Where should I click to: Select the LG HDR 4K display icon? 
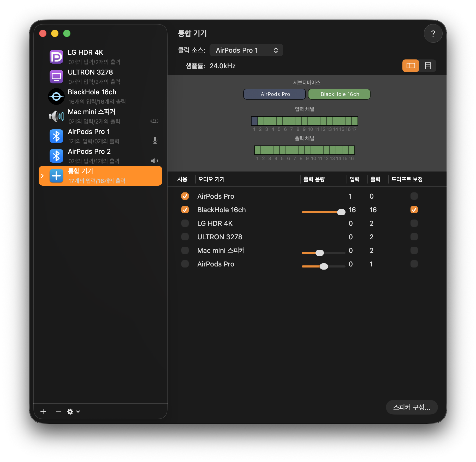tap(56, 57)
